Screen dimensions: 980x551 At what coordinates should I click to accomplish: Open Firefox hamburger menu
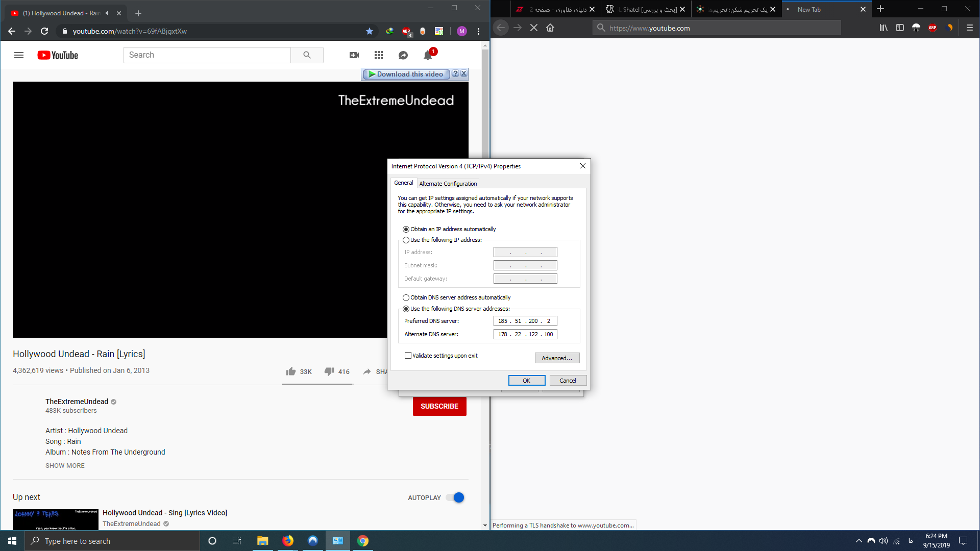tap(970, 28)
